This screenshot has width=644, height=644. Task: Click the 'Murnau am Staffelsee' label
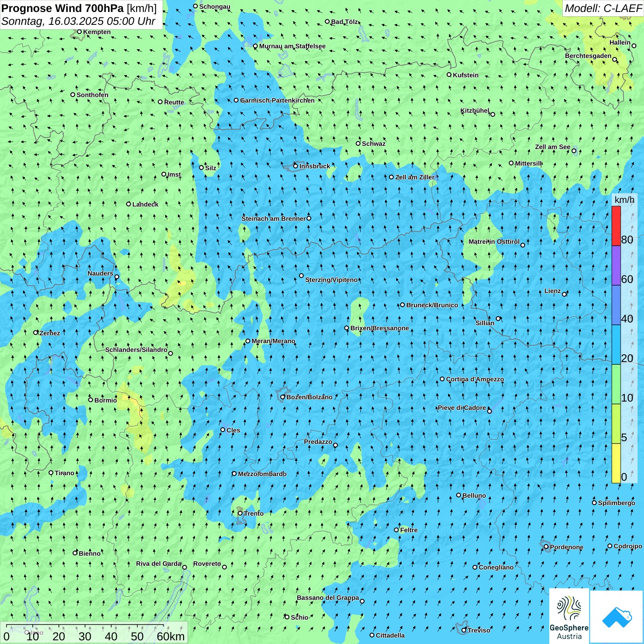293,46
